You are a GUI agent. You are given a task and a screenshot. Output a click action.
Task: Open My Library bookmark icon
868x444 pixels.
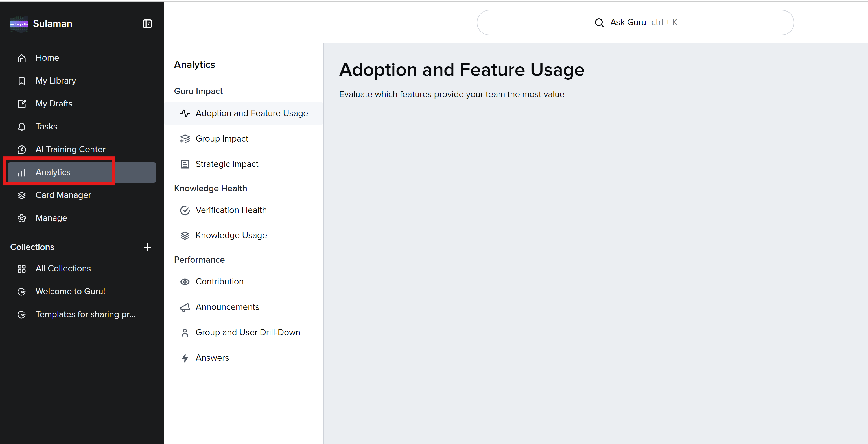tap(21, 81)
